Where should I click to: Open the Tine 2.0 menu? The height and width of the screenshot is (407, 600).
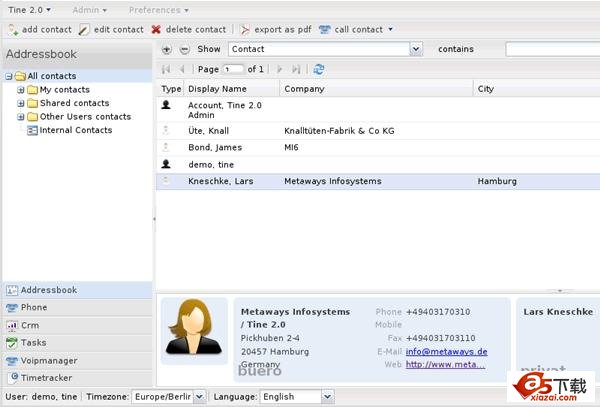(x=28, y=10)
